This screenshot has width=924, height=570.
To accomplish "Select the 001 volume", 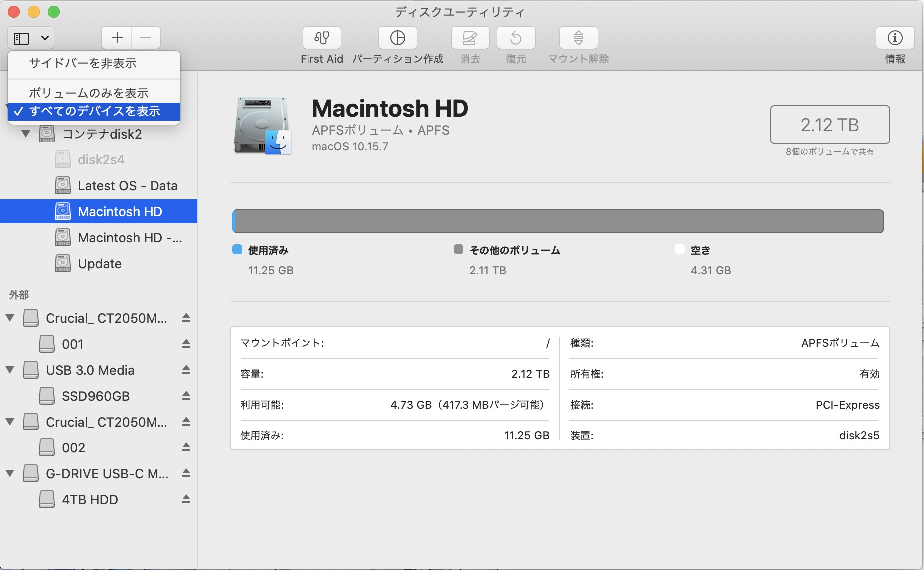I will (x=72, y=344).
